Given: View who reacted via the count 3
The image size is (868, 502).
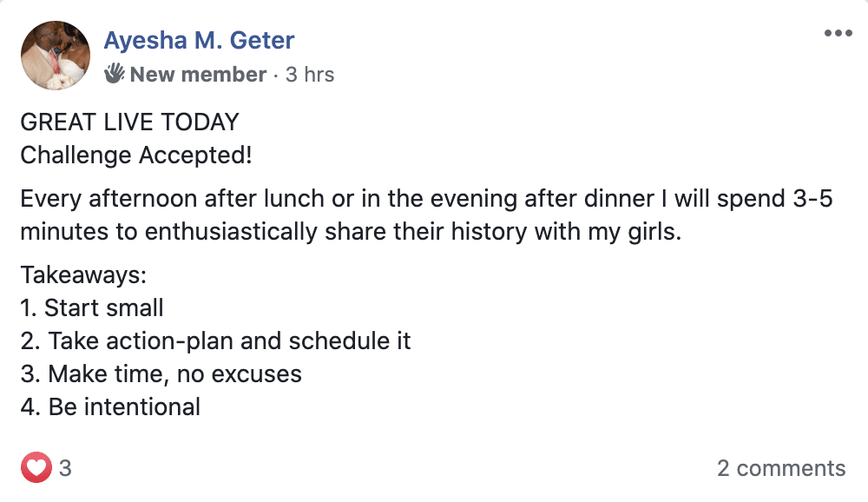Looking at the screenshot, I should tap(65, 468).
